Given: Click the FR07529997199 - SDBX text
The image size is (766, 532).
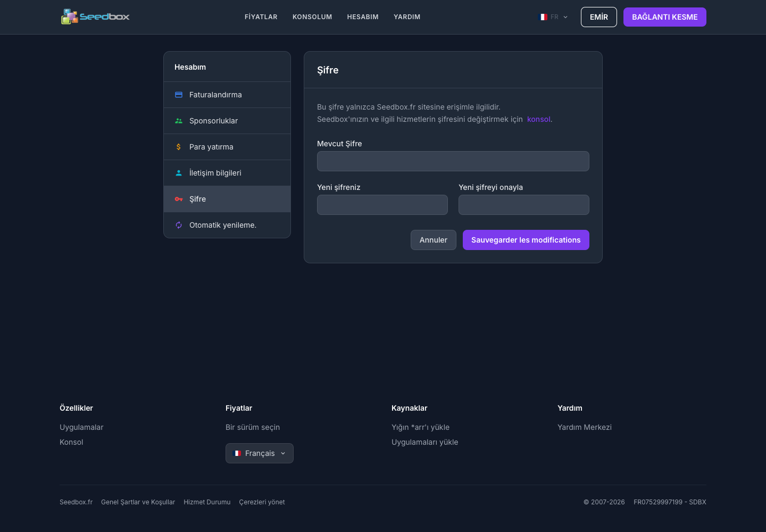Looking at the screenshot, I should [670, 502].
